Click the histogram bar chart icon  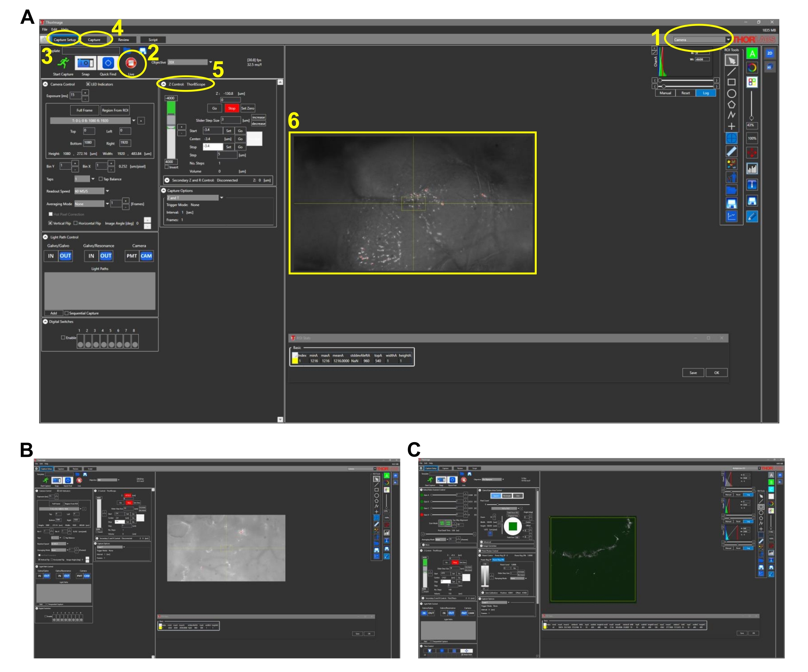tap(752, 169)
